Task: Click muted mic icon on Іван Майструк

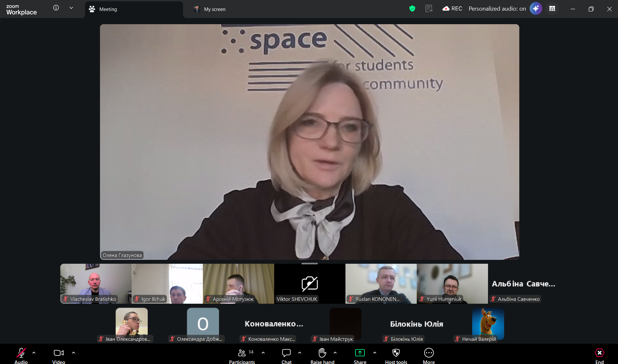Action: coord(315,339)
